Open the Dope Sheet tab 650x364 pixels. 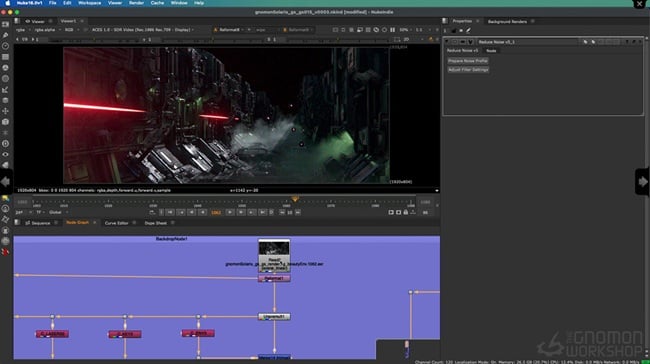155,223
